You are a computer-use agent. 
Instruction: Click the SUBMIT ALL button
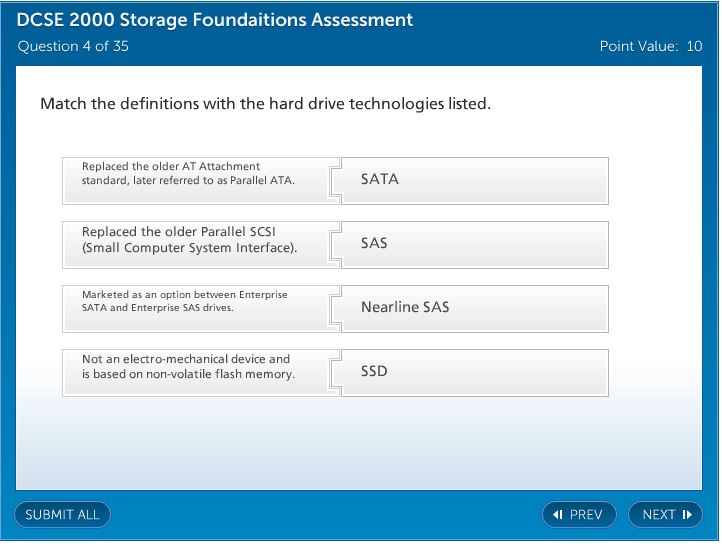pos(62,514)
